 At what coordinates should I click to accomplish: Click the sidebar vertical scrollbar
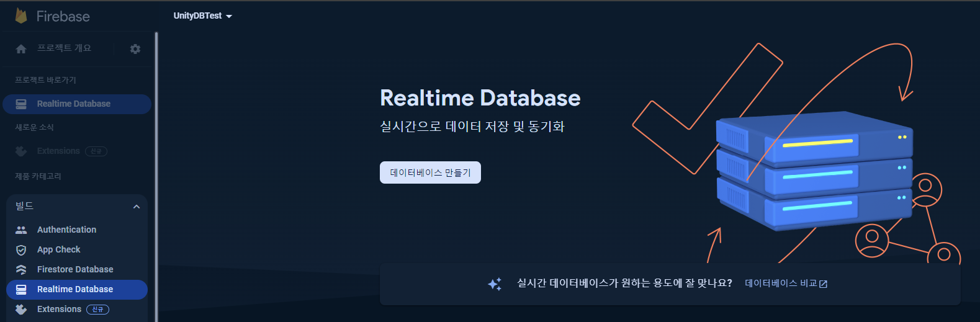pos(156,177)
